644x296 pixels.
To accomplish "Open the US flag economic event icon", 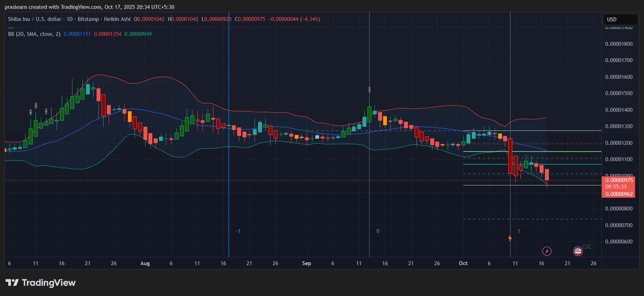I will click(x=578, y=251).
